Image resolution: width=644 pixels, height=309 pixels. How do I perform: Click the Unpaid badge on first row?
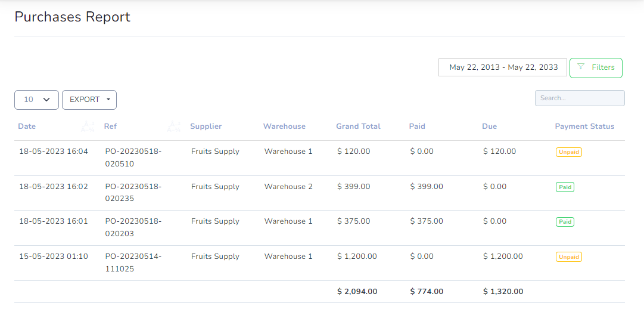(x=569, y=152)
